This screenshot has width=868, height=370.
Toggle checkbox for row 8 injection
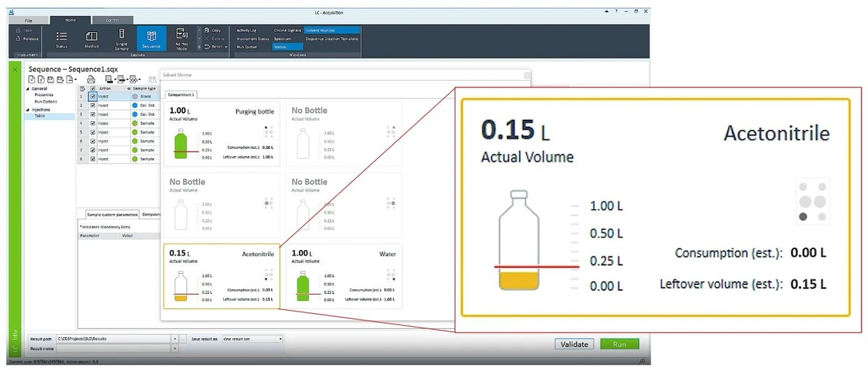point(93,159)
